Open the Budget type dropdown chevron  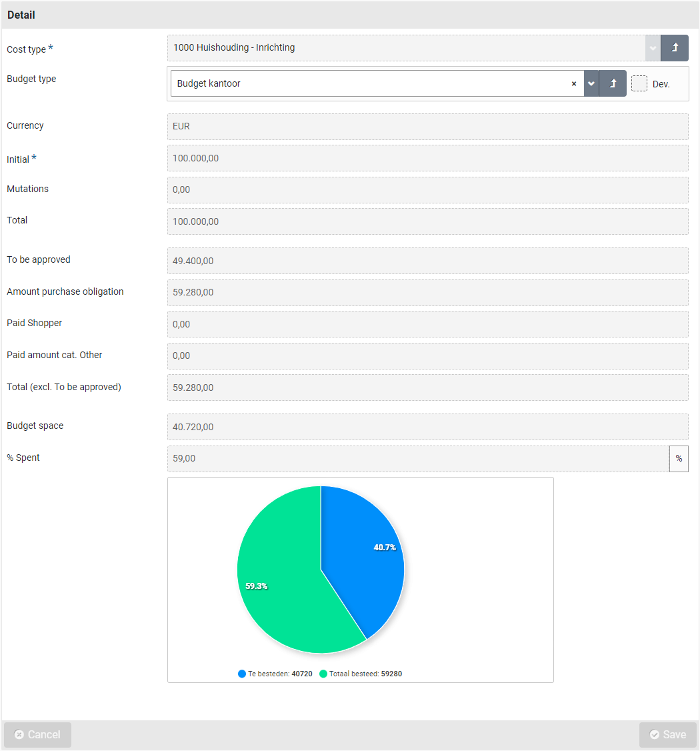(x=591, y=83)
